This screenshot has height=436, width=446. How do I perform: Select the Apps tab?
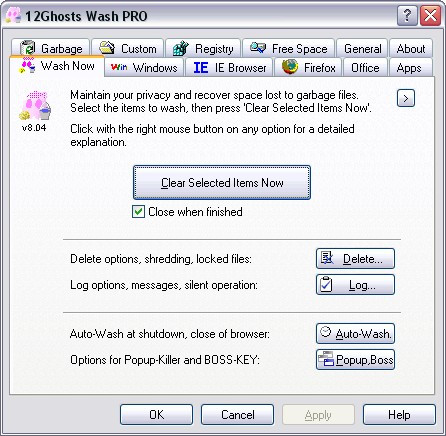411,68
